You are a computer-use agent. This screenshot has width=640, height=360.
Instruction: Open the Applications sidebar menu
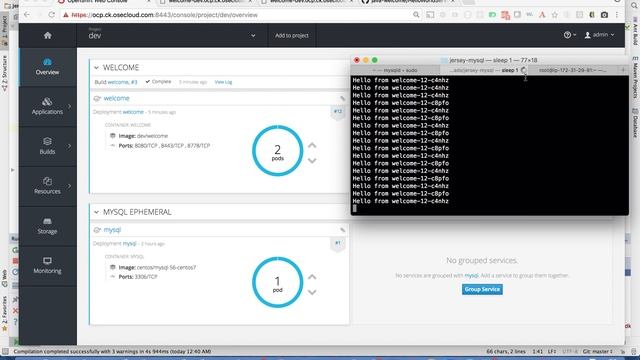click(x=47, y=107)
